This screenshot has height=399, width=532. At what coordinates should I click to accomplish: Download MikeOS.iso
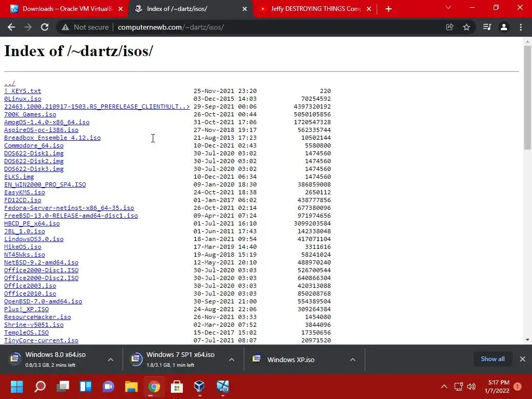tap(23, 247)
